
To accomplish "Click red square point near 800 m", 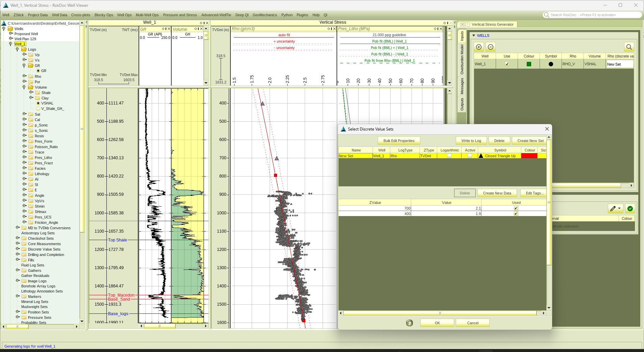I will 275,175.
